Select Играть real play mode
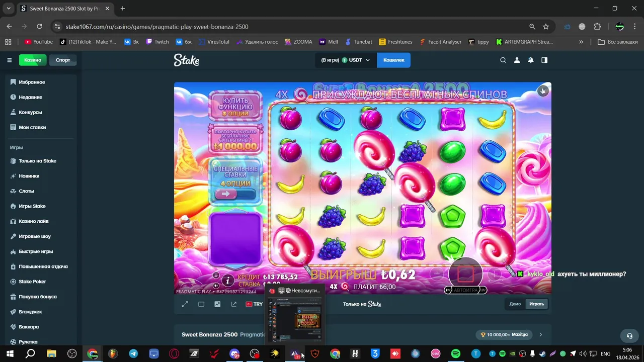Viewport: 644px width, 362px height. [536, 304]
